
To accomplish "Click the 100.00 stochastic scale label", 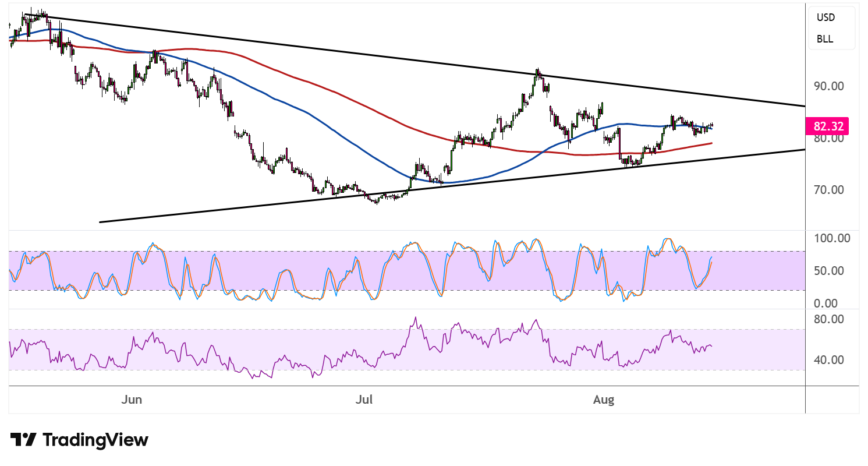I will pos(832,238).
